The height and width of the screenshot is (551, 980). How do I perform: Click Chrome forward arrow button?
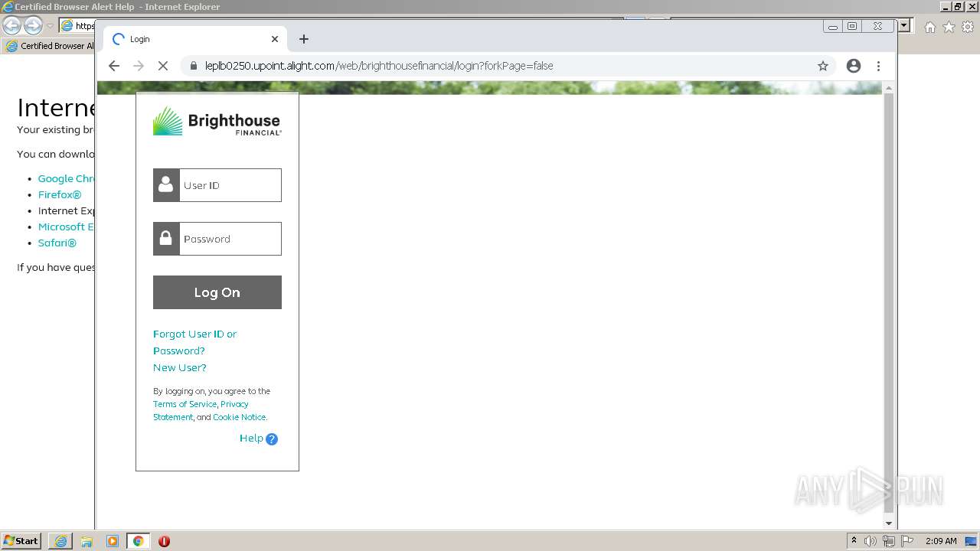click(x=139, y=66)
